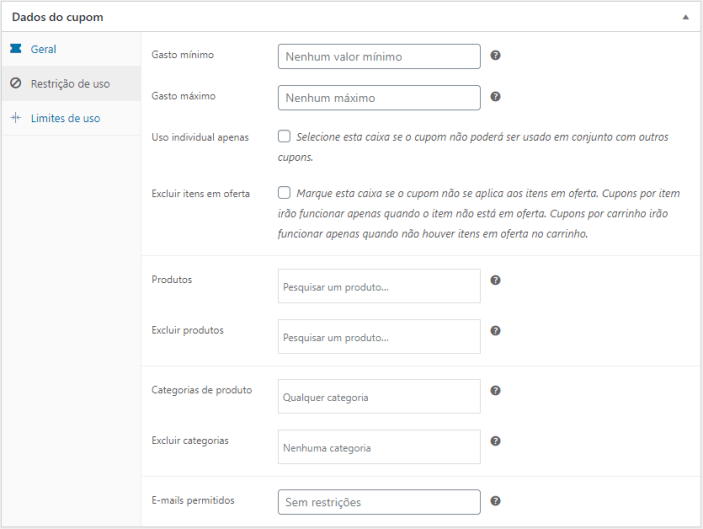Screen dimensions: 703x529
Task: Enable the Uso individual apenas checkbox
Action: 284,136
